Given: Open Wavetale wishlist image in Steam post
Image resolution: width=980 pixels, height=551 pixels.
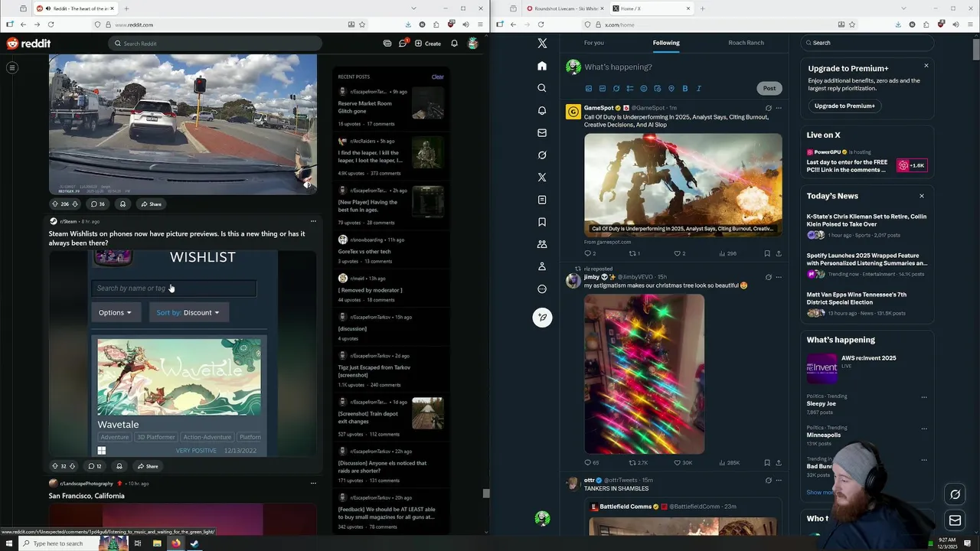Looking at the screenshot, I should (179, 377).
